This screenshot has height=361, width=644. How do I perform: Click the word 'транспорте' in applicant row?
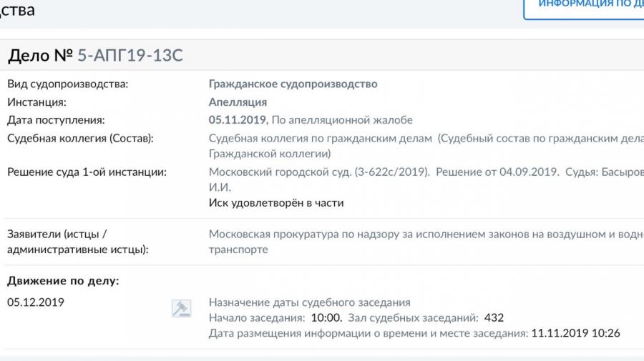click(238, 249)
